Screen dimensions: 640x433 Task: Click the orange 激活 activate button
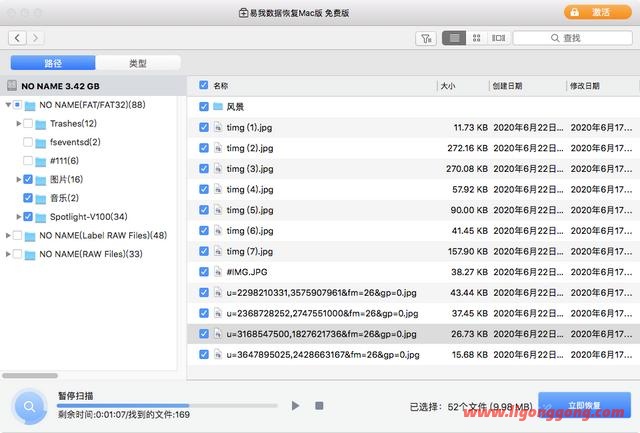point(598,12)
